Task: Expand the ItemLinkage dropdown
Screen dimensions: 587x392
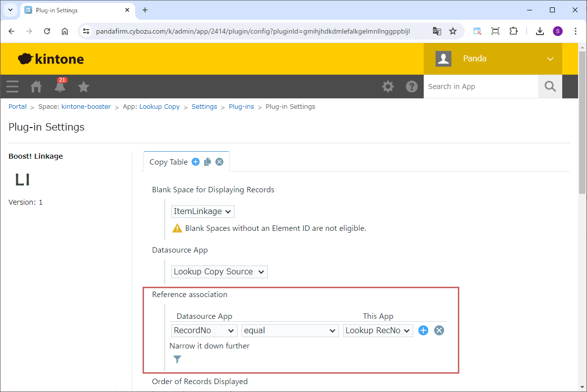Action: click(x=203, y=212)
